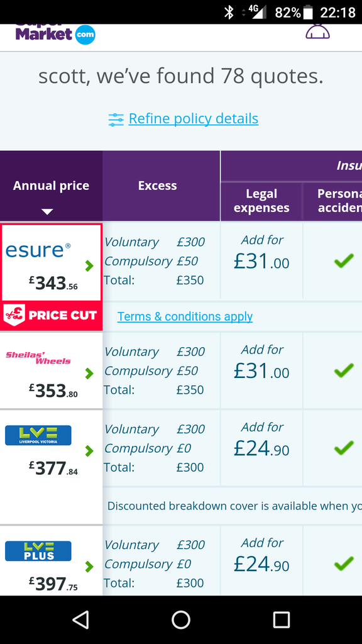
Task: Expand esure quote with green chevron
Action: (89, 266)
